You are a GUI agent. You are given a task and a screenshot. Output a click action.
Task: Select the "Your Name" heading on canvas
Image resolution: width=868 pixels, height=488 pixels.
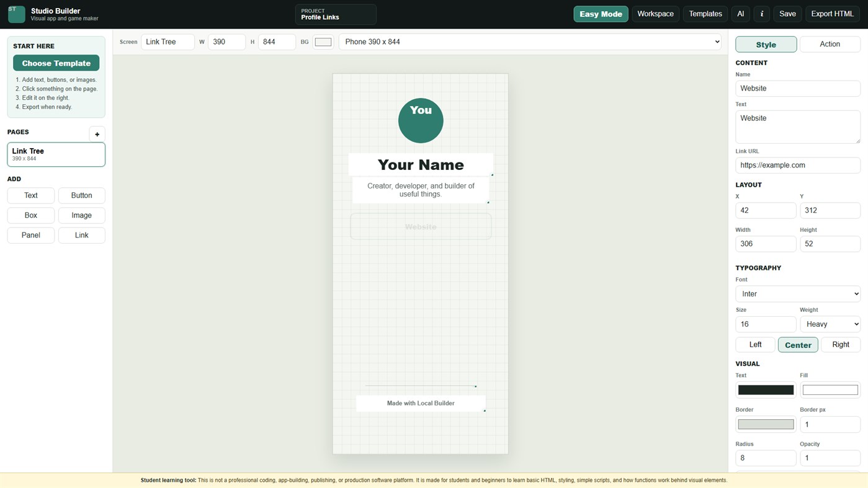pyautogui.click(x=421, y=164)
